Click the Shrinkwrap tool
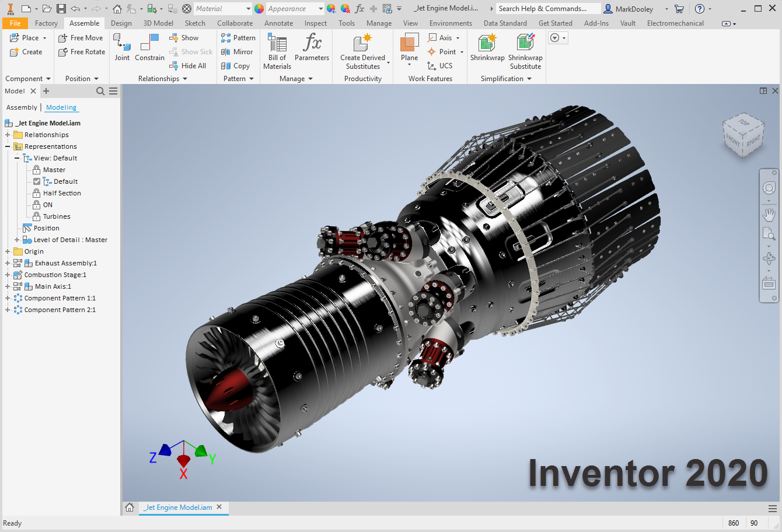Viewport: 782px width, 532px height. (x=486, y=47)
